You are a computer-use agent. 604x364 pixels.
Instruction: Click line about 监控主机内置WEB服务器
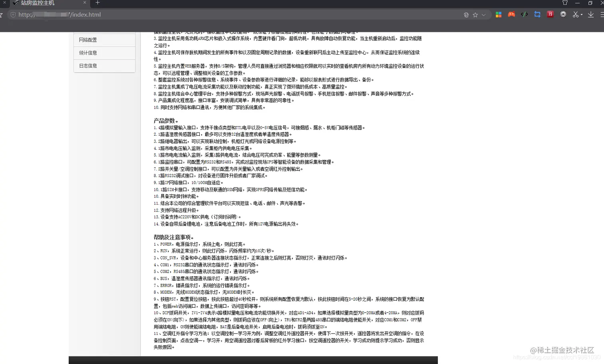point(289,69)
